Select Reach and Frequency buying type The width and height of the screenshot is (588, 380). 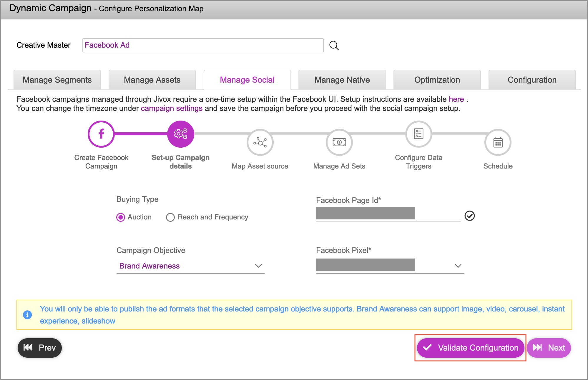[170, 217]
